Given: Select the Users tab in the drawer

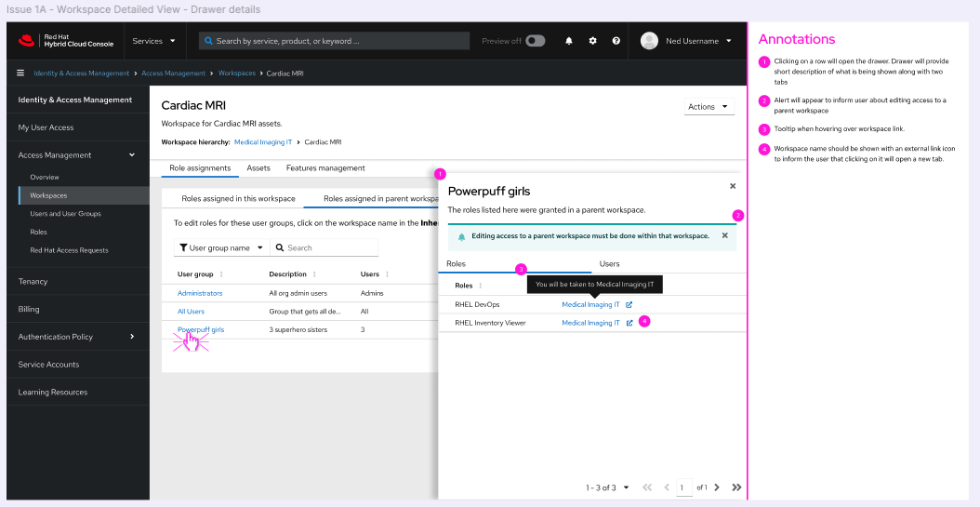Looking at the screenshot, I should click(x=609, y=264).
